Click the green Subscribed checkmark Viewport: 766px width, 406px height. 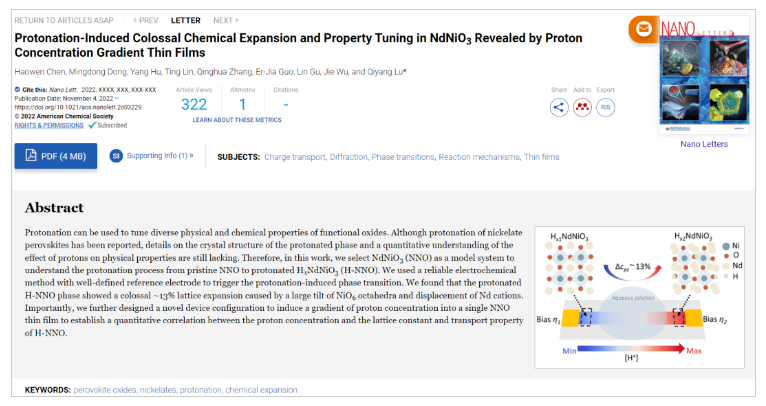coord(92,125)
